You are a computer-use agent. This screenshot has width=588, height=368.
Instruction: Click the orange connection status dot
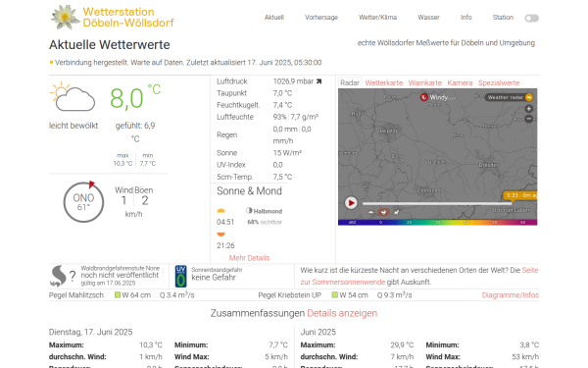click(51, 63)
